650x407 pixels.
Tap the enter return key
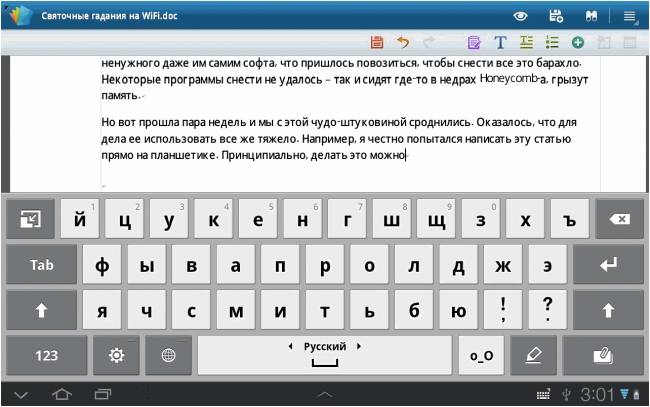pos(608,264)
